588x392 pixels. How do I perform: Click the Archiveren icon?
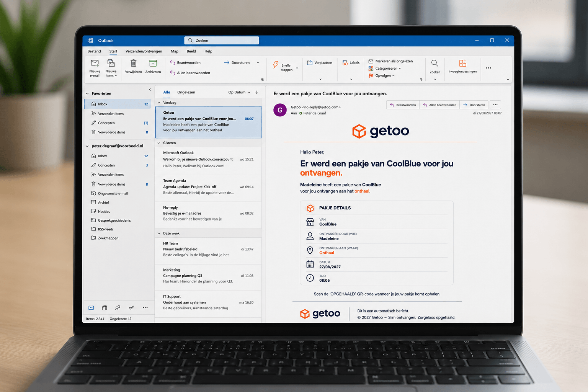153,63
